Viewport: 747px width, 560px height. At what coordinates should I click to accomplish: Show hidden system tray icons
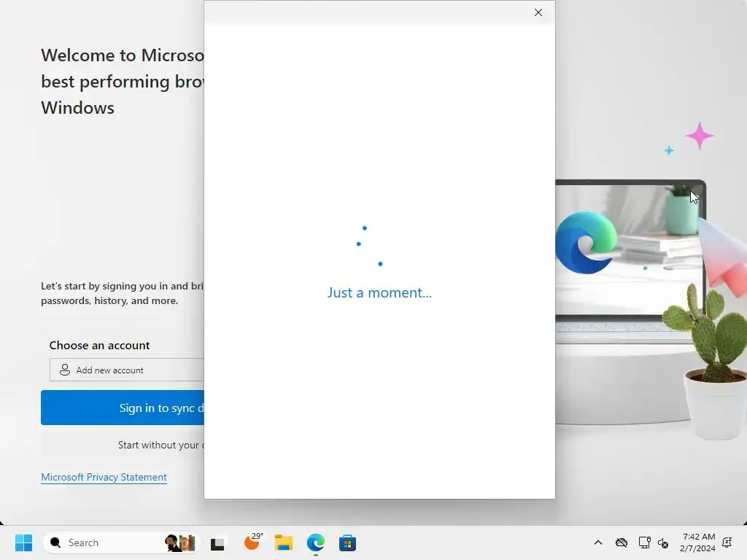(x=598, y=542)
